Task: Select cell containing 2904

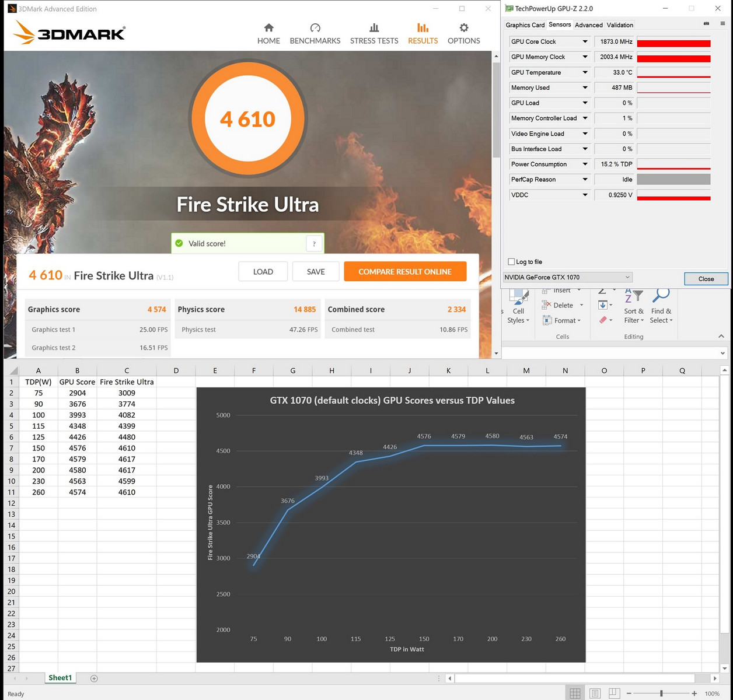Action: [77, 393]
